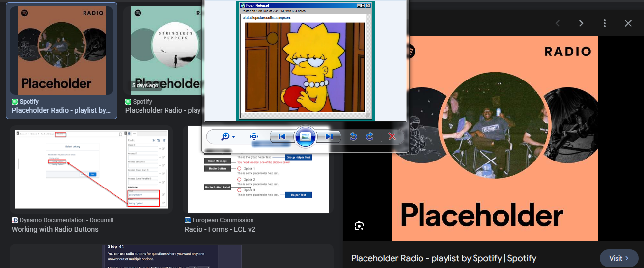Viewport: 644px width, 268px height.
Task: Delete photo with red X
Action: click(x=392, y=137)
